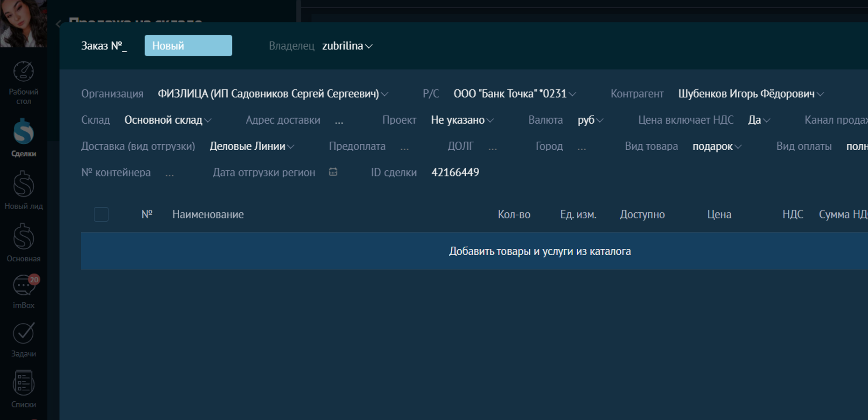Click the user profile avatar

coord(23,23)
